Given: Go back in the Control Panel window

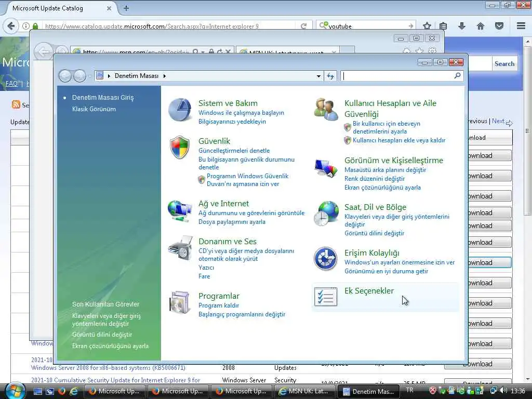Looking at the screenshot, I should point(65,76).
